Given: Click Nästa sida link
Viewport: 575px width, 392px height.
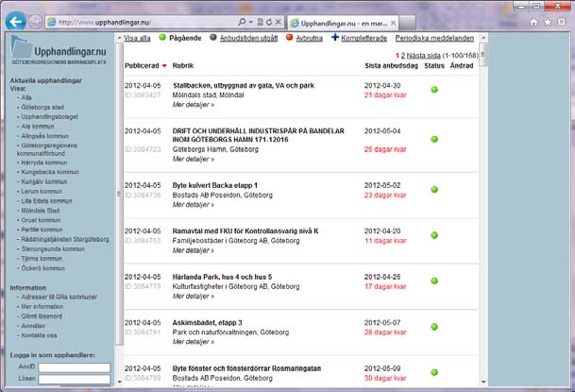Looking at the screenshot, I should [x=424, y=56].
